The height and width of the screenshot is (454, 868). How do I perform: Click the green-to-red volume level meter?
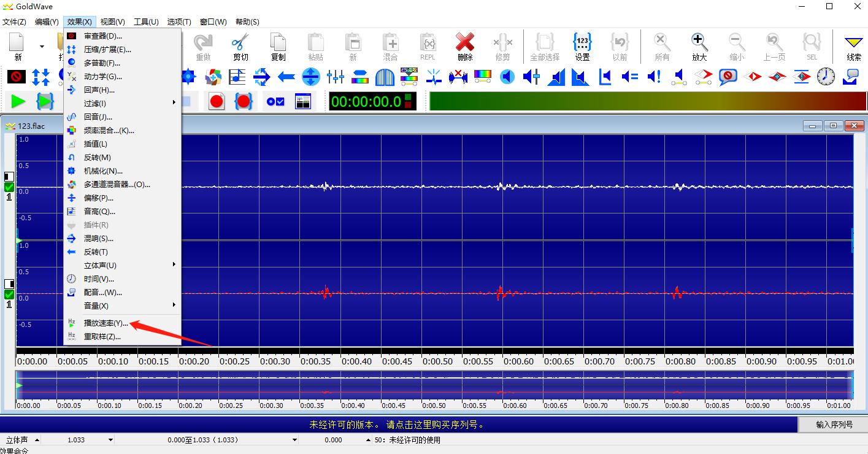coord(647,101)
